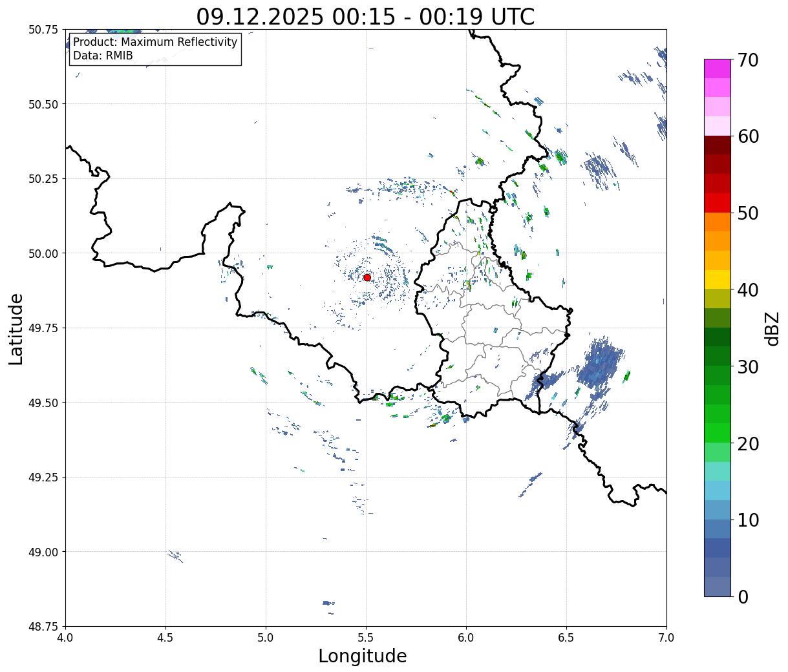Click the colorbar tick label 10

[x=748, y=520]
